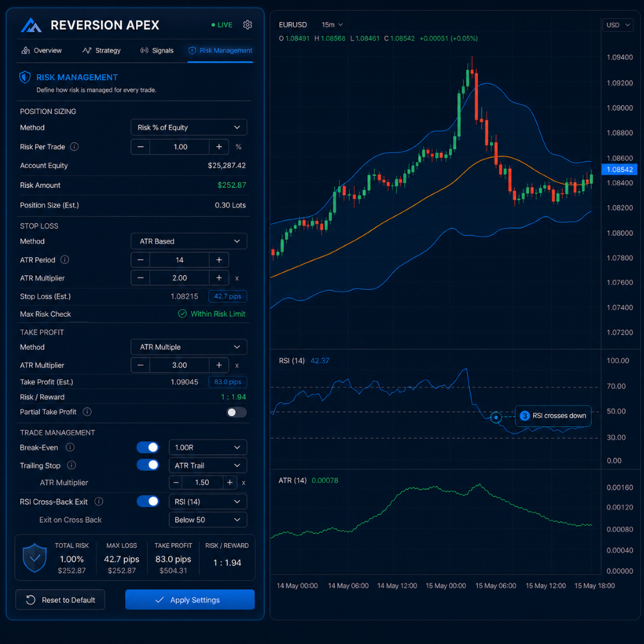Click the EURUSD symbol label
Viewport: 644px width, 644px height.
point(293,24)
